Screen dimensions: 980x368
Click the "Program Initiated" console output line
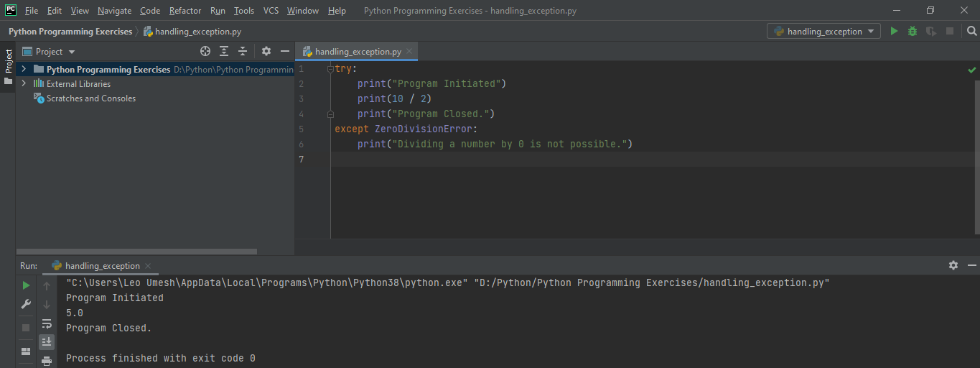115,298
